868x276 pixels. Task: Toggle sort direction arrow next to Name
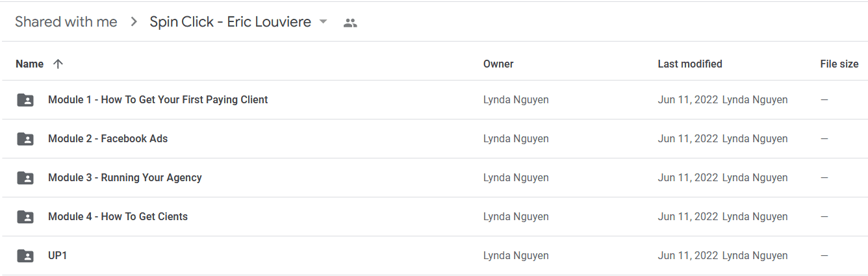[x=58, y=64]
